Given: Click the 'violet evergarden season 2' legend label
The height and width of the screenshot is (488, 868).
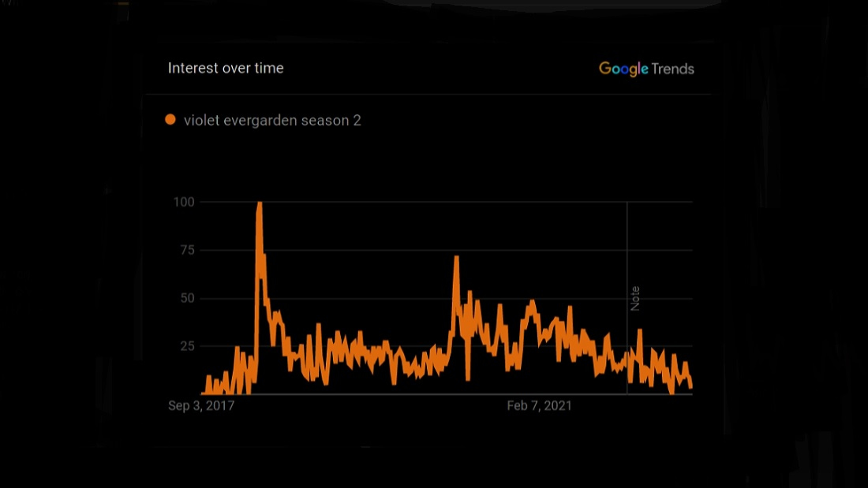Looking at the screenshot, I should point(272,121).
